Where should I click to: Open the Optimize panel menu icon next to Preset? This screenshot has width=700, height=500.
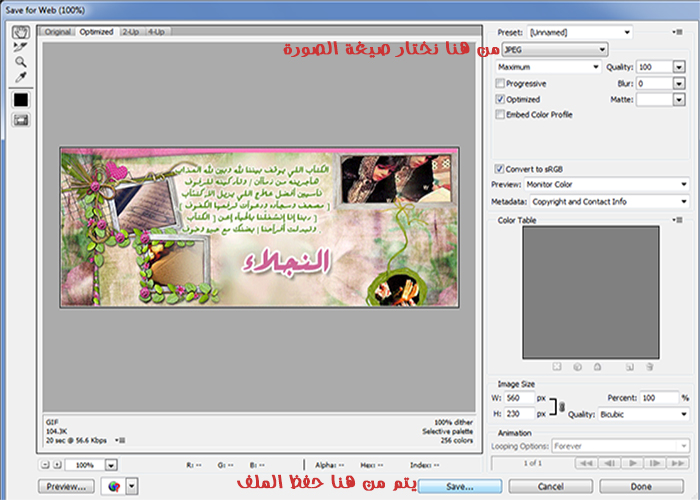click(x=677, y=32)
